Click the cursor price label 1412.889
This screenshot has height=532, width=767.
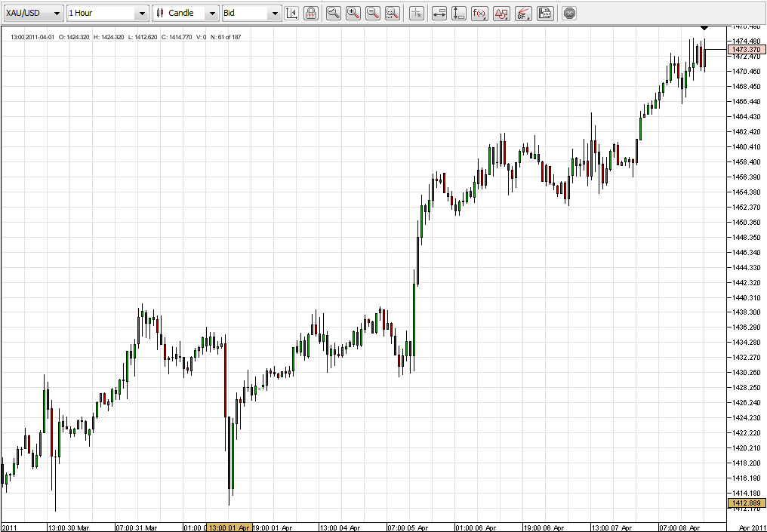[747, 503]
